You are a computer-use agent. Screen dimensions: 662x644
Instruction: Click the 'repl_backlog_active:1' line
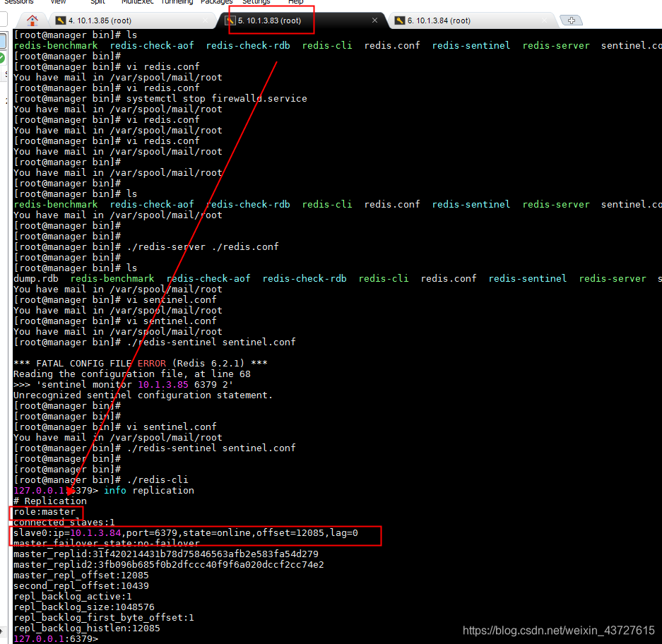(73, 596)
